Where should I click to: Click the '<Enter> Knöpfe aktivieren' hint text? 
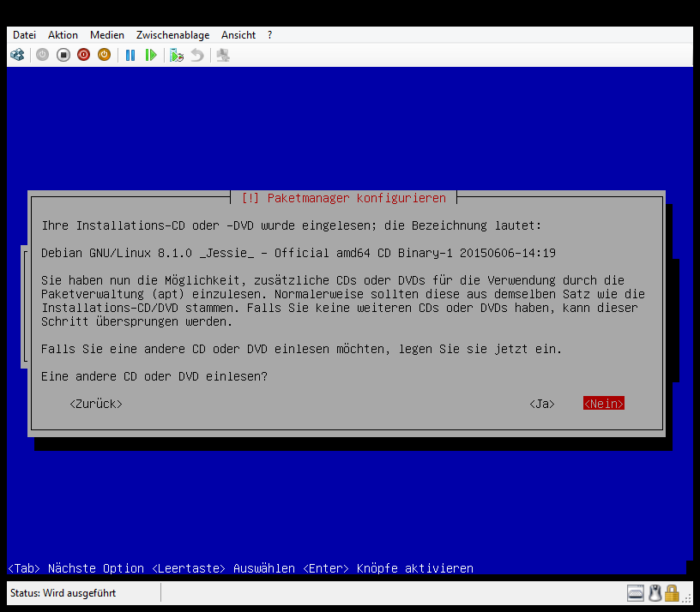(388, 568)
